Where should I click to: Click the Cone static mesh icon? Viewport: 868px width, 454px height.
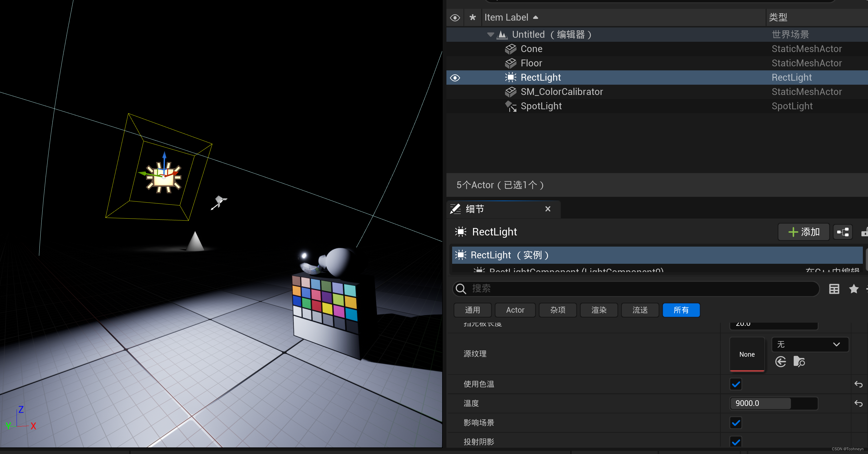tap(510, 49)
